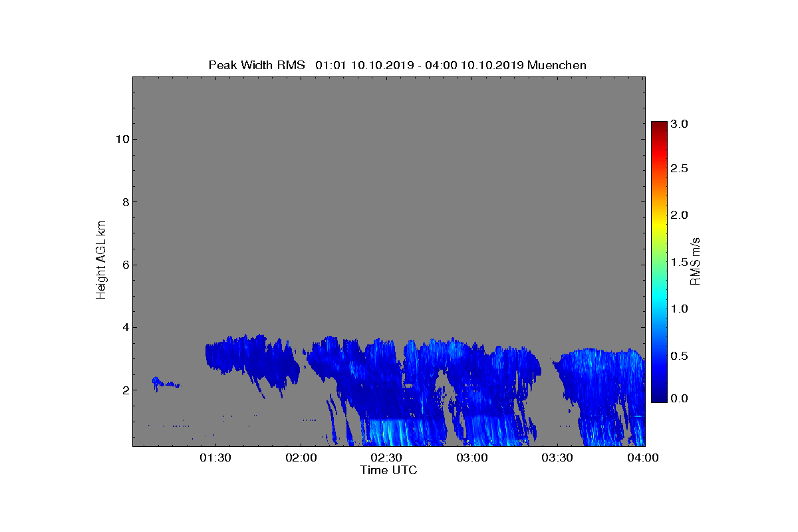Click the 04:00 time tick label

tap(644, 458)
